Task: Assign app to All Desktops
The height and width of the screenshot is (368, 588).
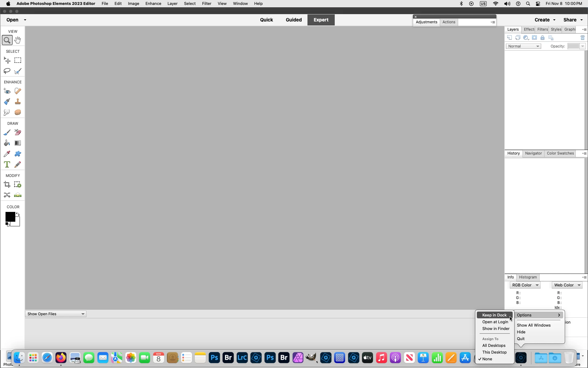Action: click(x=494, y=346)
